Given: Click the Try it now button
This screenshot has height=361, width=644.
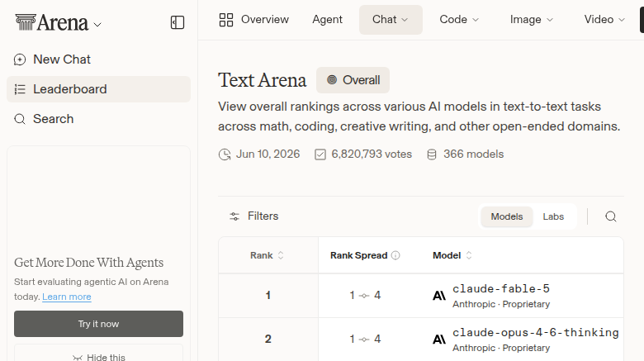Looking at the screenshot, I should (x=98, y=324).
